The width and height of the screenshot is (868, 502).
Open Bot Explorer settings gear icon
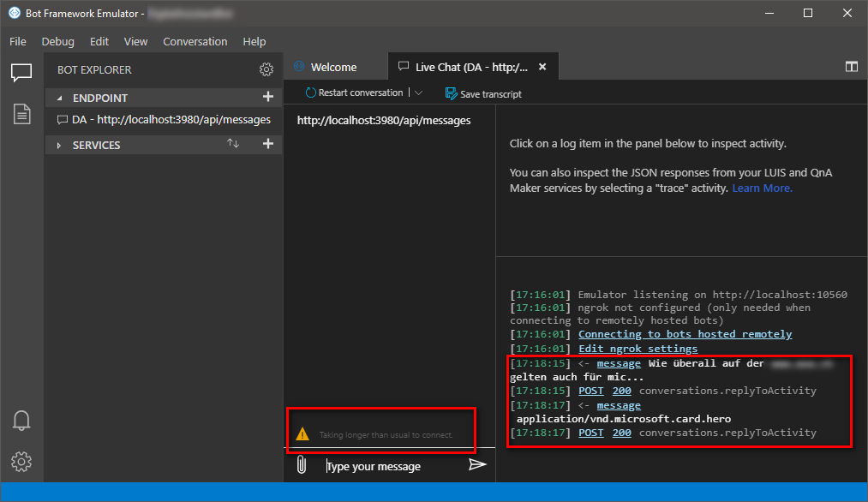click(266, 69)
